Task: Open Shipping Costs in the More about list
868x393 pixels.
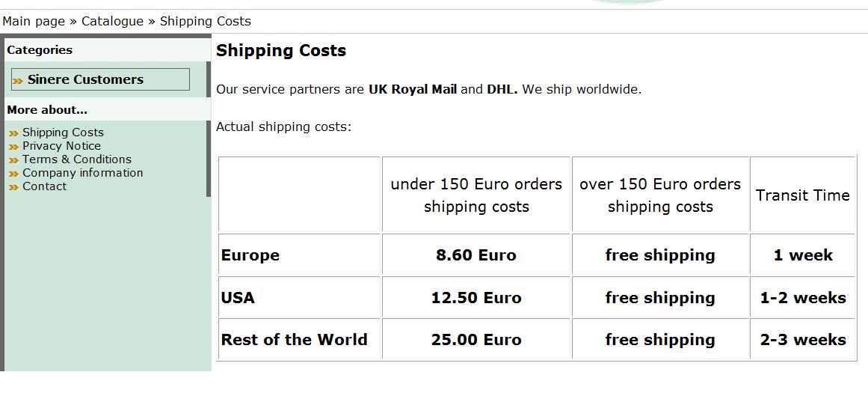Action: coord(63,132)
